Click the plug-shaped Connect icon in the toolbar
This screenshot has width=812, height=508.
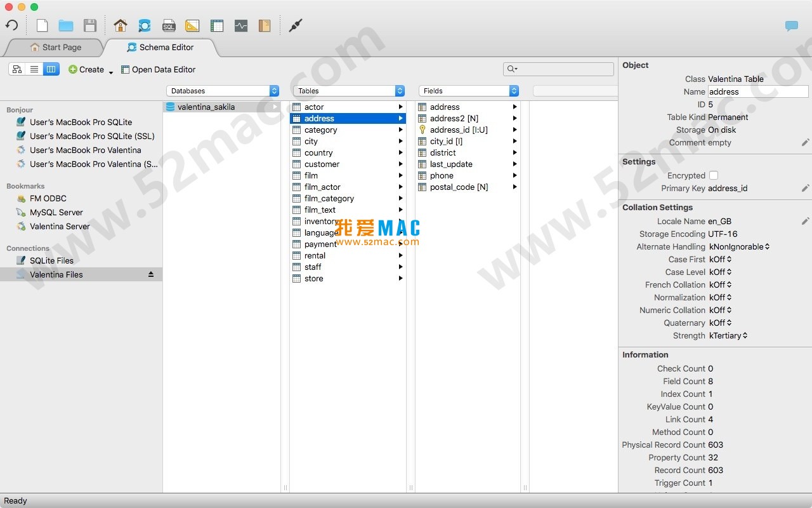coord(296,25)
